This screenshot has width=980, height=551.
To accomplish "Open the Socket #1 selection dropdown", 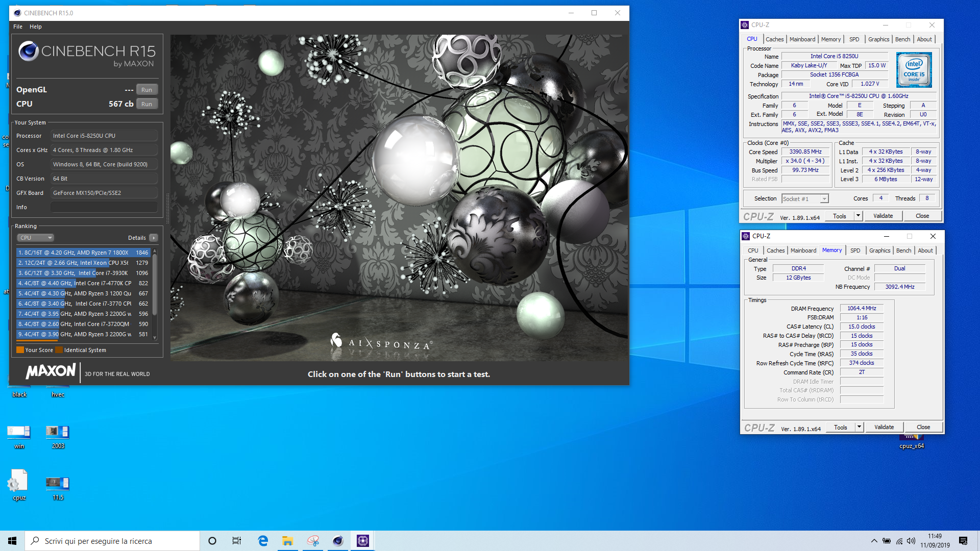I will click(805, 199).
